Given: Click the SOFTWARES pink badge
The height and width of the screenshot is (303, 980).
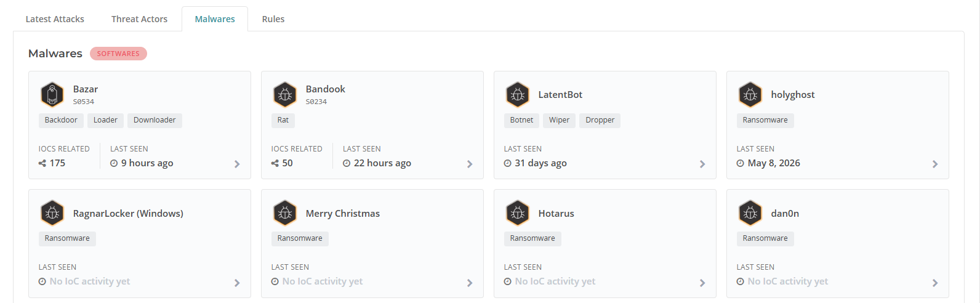Looking at the screenshot, I should pos(118,54).
